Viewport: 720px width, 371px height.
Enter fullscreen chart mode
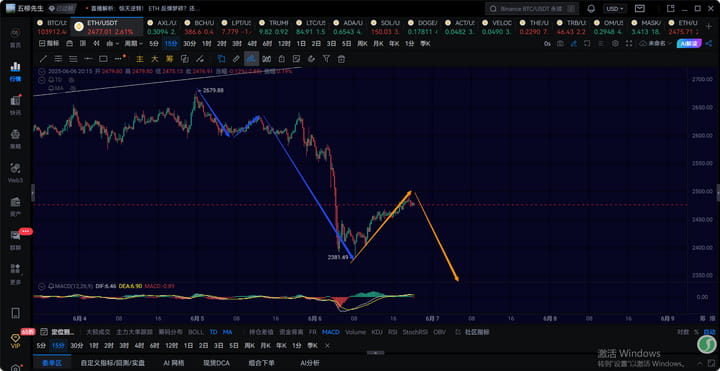coord(629,44)
